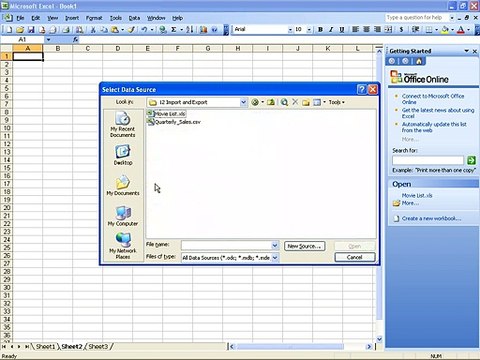Open My Network Places shortcut
The image size is (480, 360).
(x=123, y=246)
